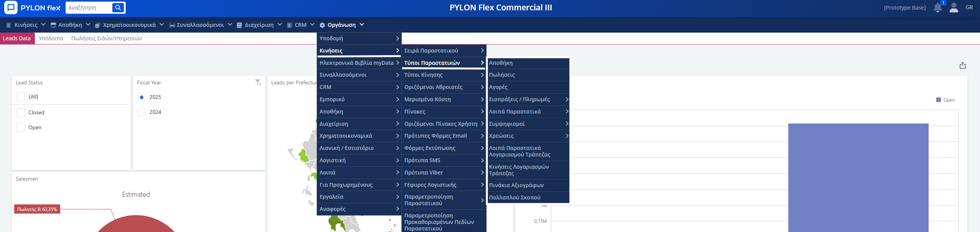Expand the Διαχείριση top menu chevron
This screenshot has width=980, height=232.
[x=280, y=25]
